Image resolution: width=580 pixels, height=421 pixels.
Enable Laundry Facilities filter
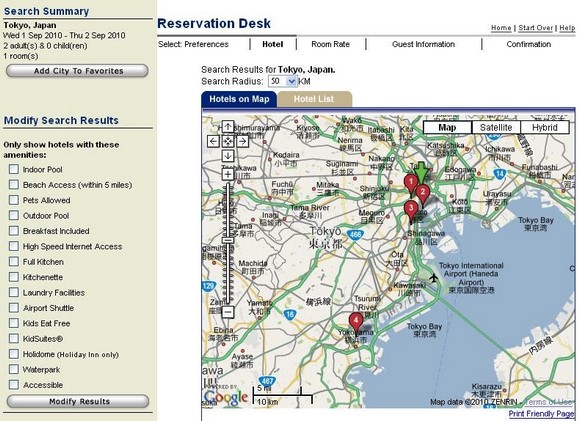pos(14,292)
